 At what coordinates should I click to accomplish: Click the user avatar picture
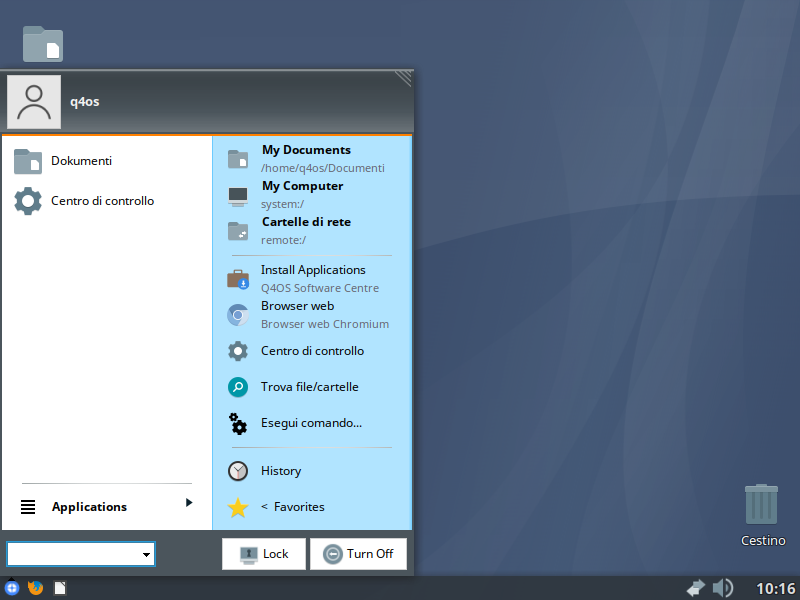tap(34, 102)
